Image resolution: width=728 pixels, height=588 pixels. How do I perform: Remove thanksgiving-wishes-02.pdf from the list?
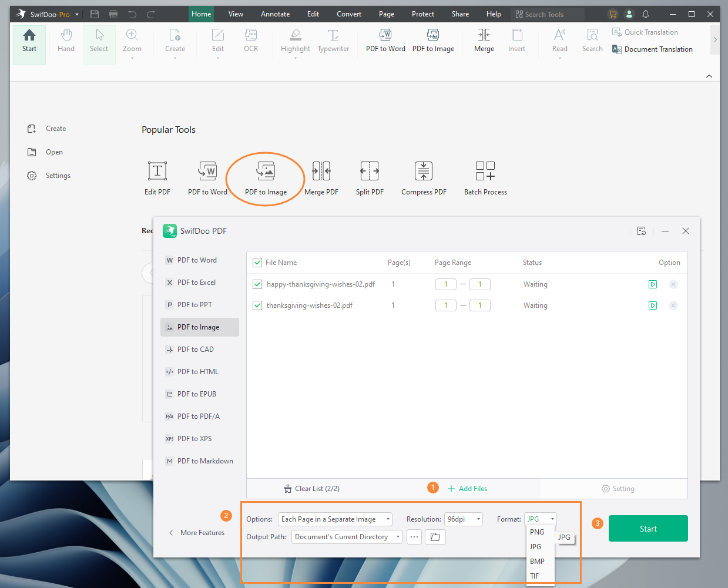(x=673, y=305)
